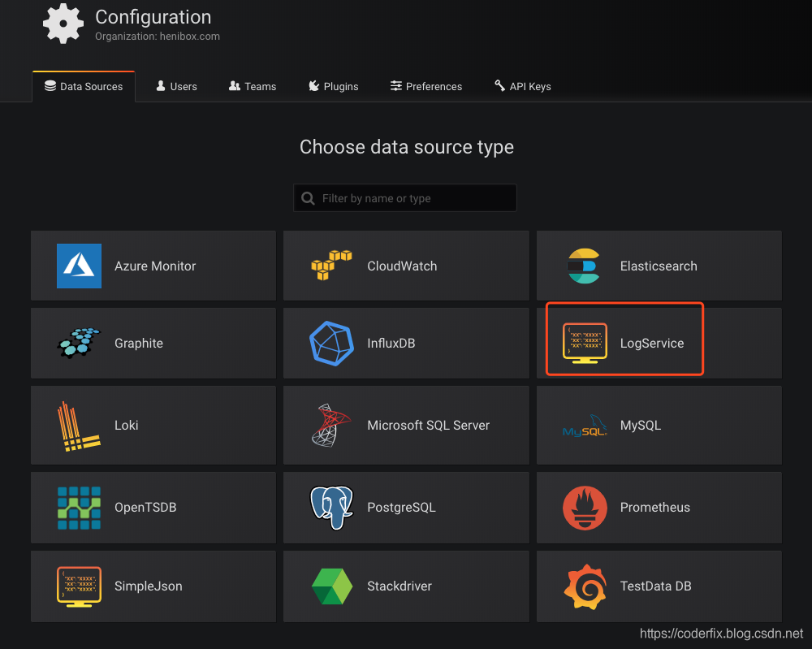812x649 pixels.
Task: Click the InfluxDB polyhedron icon
Action: (331, 344)
